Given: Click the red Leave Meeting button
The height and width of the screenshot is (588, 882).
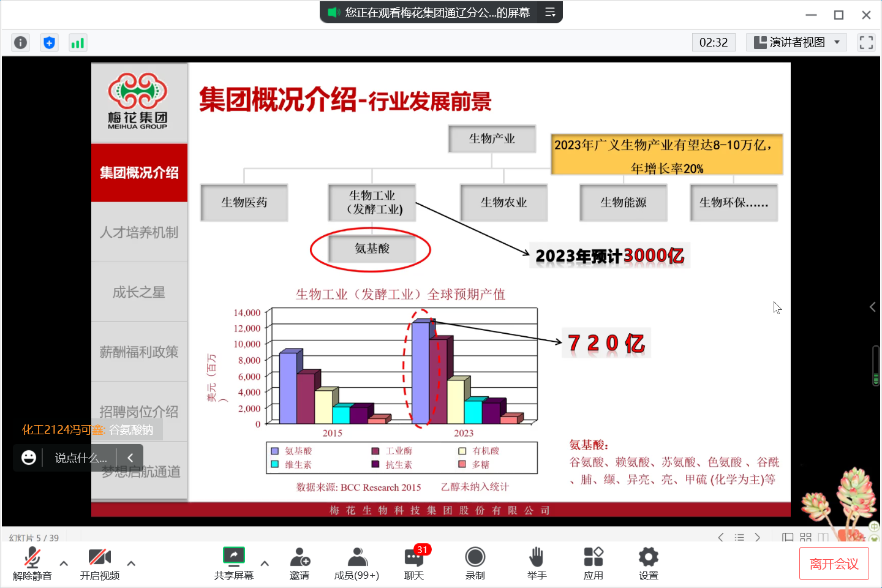Looking at the screenshot, I should click(834, 563).
